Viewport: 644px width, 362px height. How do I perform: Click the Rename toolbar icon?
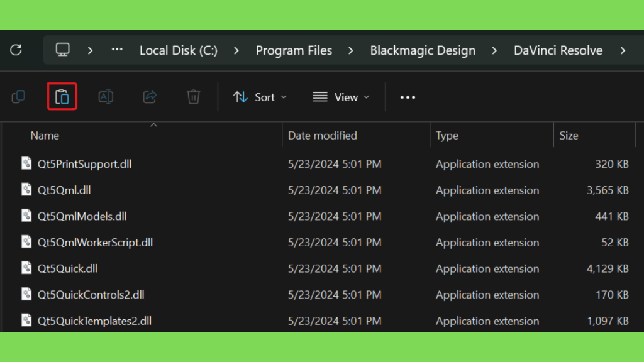tap(106, 97)
